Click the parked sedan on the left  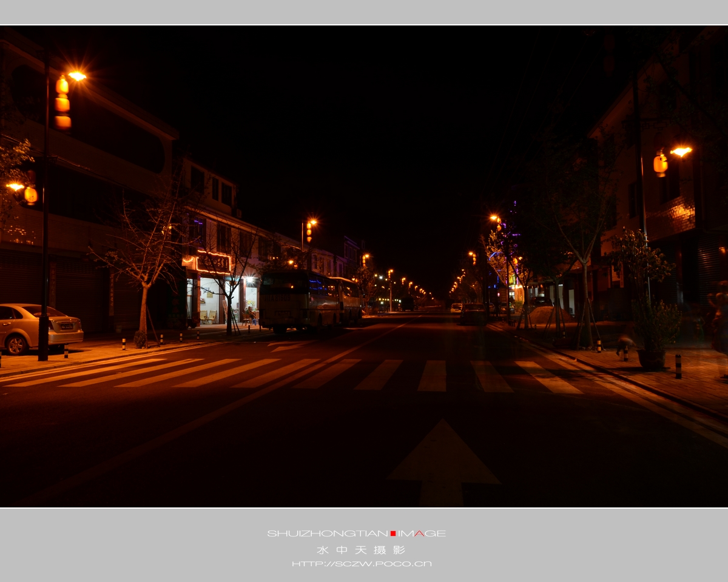coord(39,328)
